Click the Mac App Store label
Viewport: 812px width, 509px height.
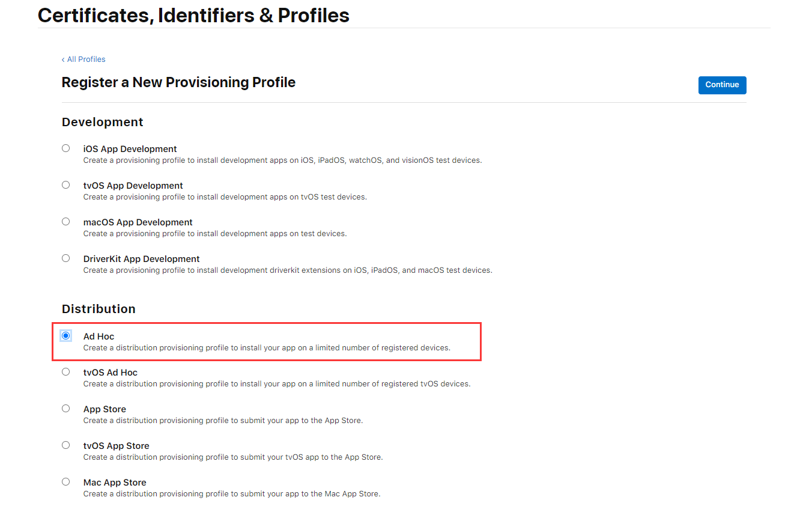[115, 483]
